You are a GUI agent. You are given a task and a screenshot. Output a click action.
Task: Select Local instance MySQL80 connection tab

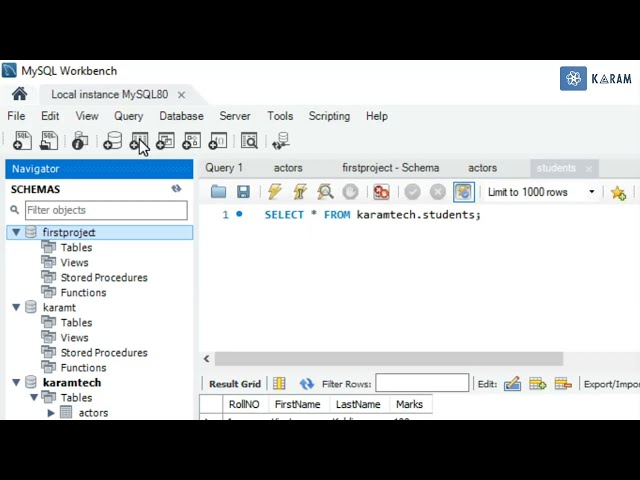tap(109, 94)
